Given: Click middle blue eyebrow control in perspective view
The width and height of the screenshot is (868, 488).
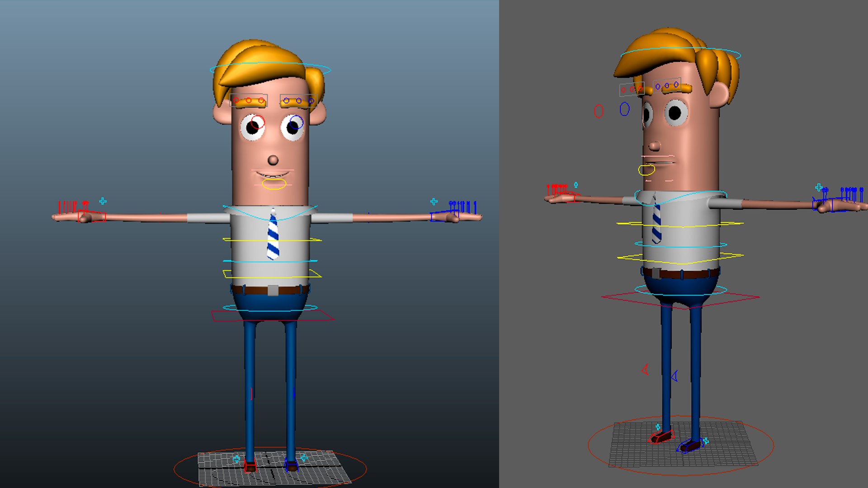Looking at the screenshot, I should [x=667, y=85].
